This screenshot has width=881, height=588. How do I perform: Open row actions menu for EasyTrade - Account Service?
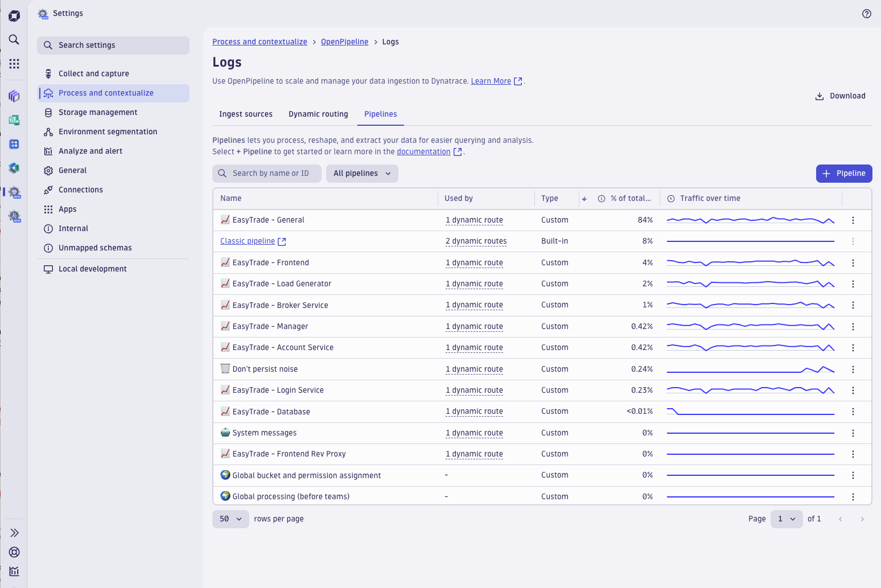[853, 348]
